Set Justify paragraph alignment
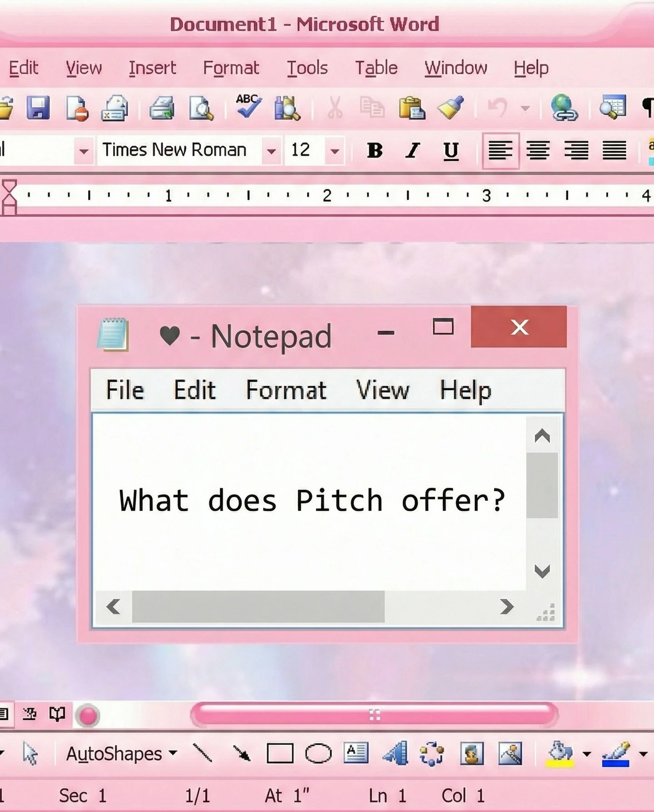 click(x=614, y=150)
